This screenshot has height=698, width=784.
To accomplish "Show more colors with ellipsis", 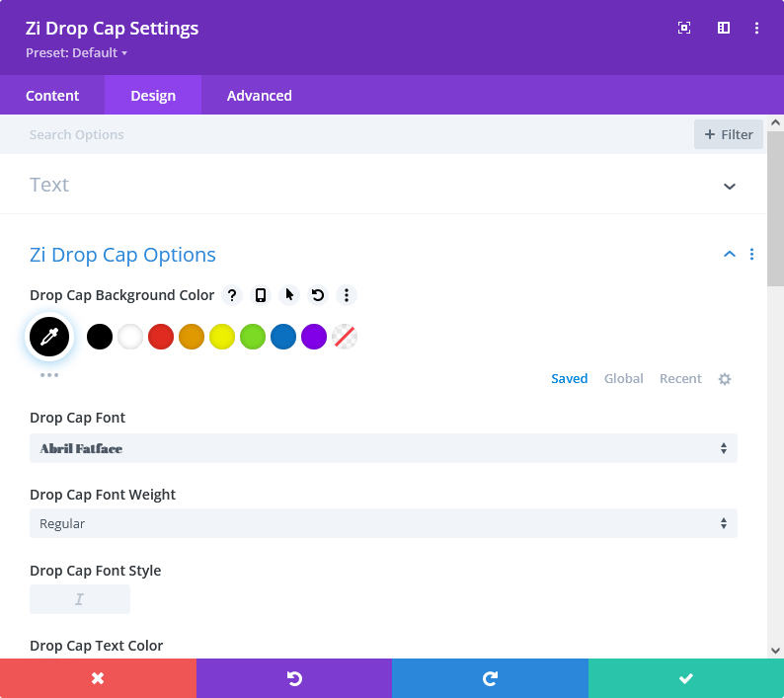I will 49,375.
